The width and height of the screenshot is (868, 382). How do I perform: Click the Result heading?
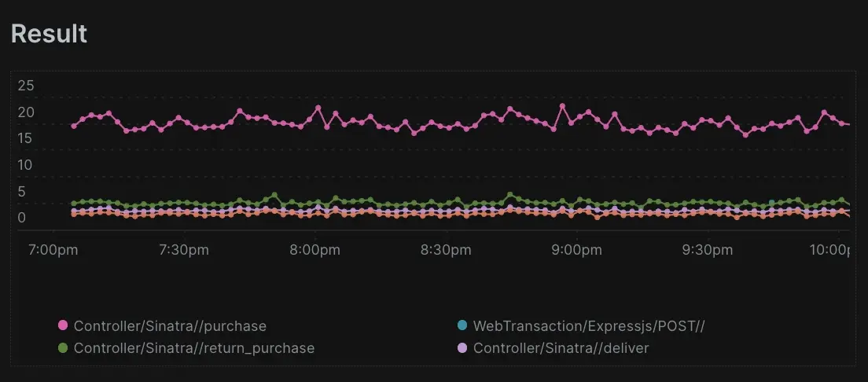tap(49, 34)
